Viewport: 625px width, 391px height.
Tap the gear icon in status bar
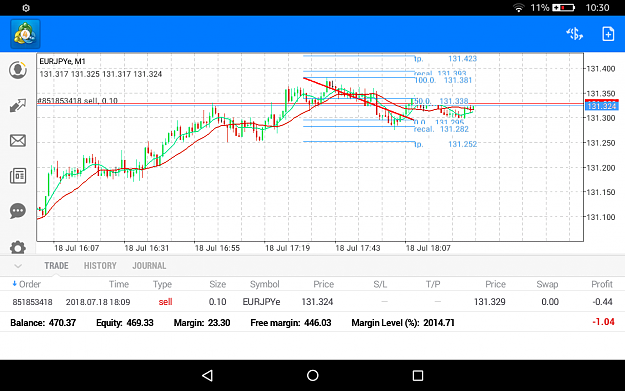(26, 8)
